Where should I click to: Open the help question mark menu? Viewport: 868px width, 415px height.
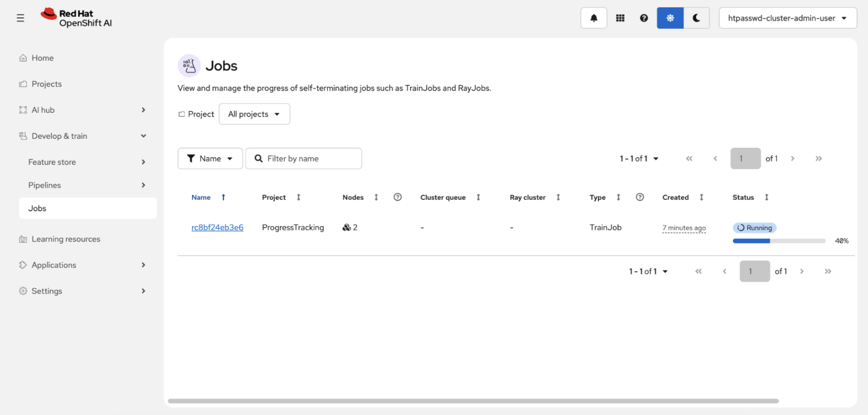(x=644, y=18)
